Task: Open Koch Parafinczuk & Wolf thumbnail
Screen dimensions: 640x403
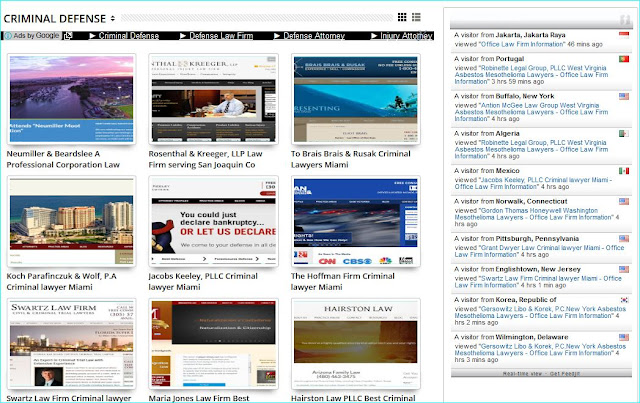Action: [x=71, y=221]
